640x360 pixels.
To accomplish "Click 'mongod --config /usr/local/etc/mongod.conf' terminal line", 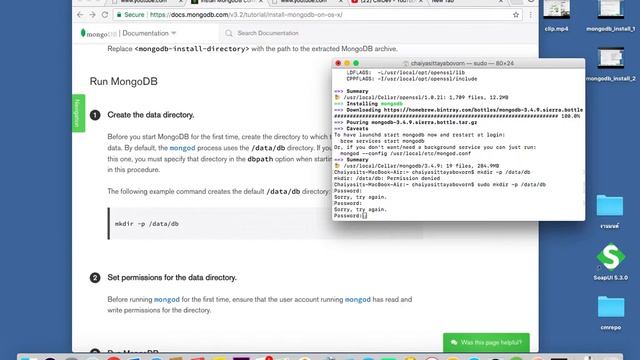I will click(x=405, y=153).
